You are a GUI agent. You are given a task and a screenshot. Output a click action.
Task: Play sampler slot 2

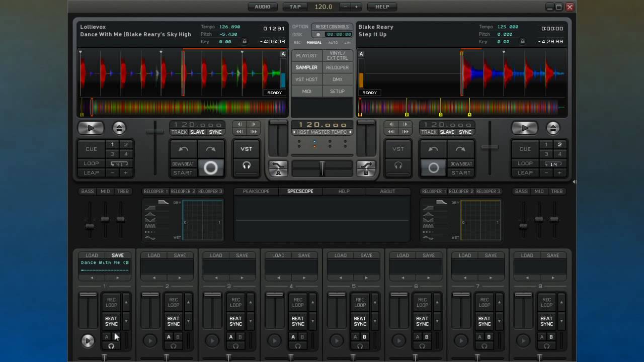click(150, 341)
